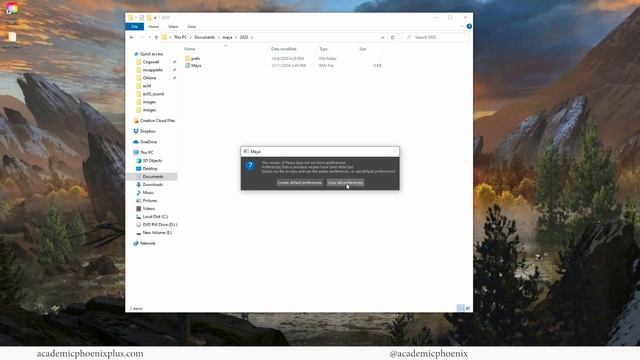
Task: Open Local Disk (C:) in sidebar
Action: click(x=155, y=216)
